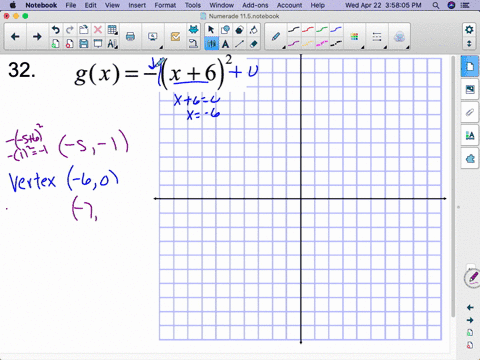Screen dimensions: 480x360
Task: Choose the Select arrow tool
Action: [x=211, y=30]
